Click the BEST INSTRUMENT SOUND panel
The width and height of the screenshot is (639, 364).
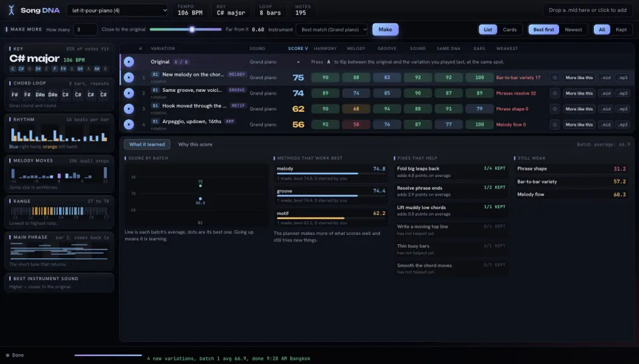click(x=59, y=282)
